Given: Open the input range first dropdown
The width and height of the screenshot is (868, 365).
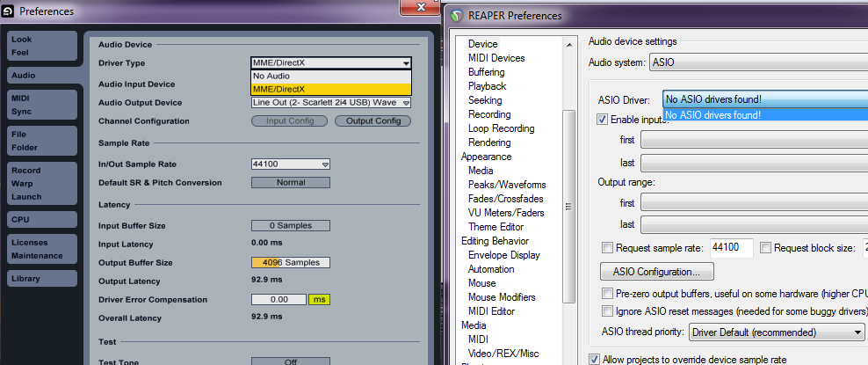Looking at the screenshot, I should [754, 140].
